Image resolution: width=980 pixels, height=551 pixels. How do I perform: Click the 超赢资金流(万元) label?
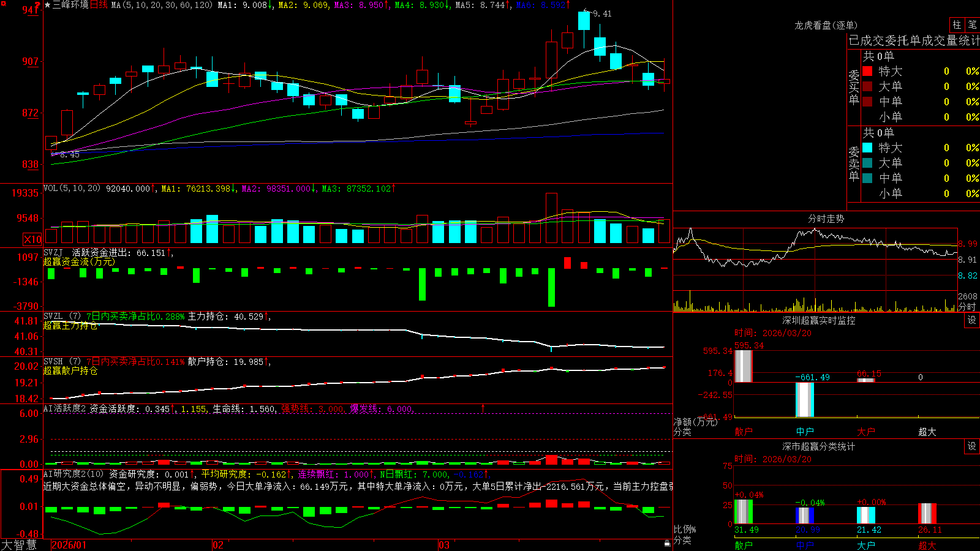pyautogui.click(x=79, y=262)
